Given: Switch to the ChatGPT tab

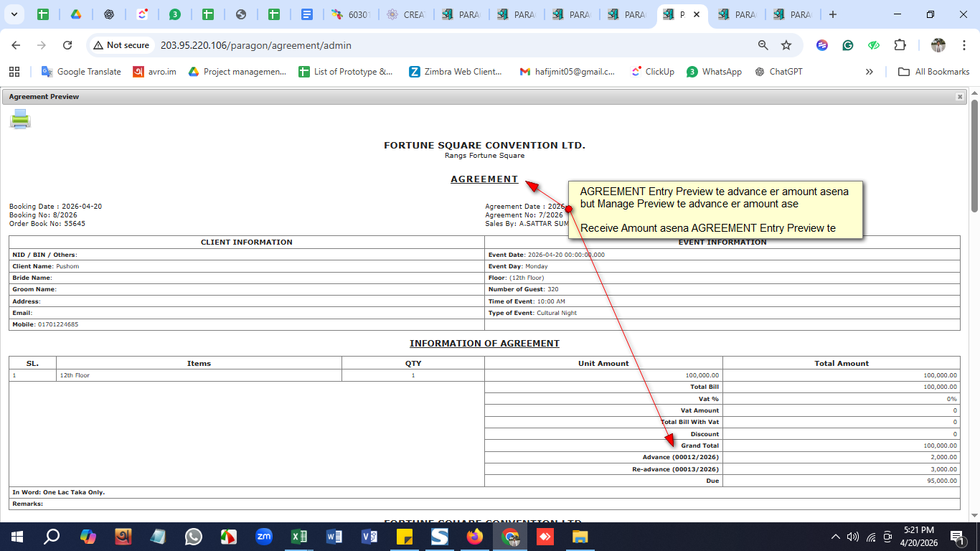Looking at the screenshot, I should [x=109, y=14].
